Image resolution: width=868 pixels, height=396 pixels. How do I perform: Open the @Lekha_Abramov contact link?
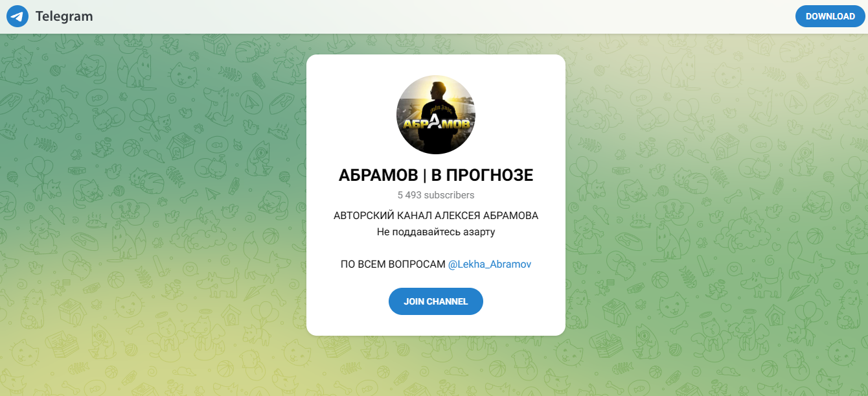pyautogui.click(x=490, y=264)
